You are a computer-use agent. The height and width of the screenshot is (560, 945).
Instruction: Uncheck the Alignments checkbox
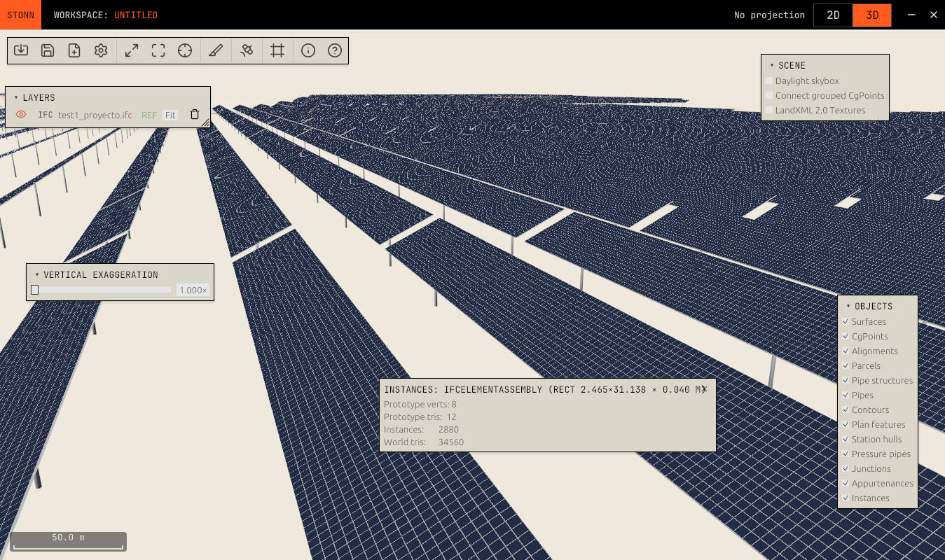(846, 351)
